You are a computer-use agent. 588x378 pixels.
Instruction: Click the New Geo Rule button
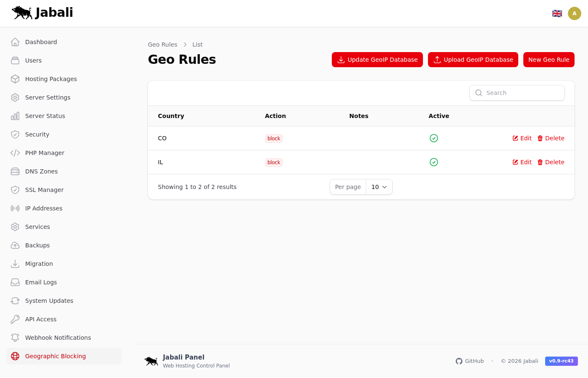point(549,60)
